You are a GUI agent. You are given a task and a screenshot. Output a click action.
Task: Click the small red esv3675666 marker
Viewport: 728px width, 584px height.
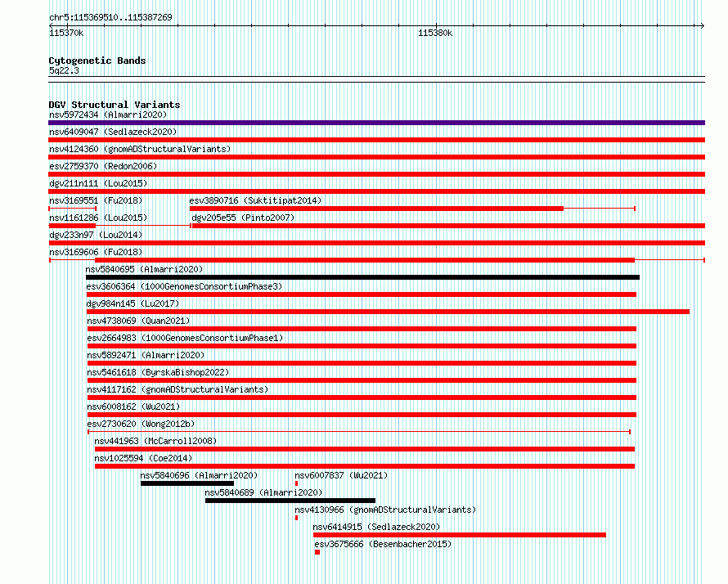317,552
